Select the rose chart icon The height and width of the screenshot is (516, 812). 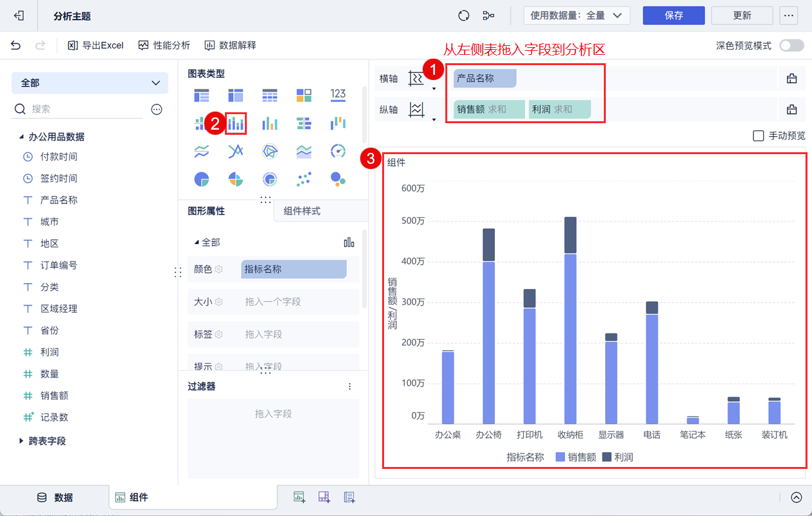[236, 179]
